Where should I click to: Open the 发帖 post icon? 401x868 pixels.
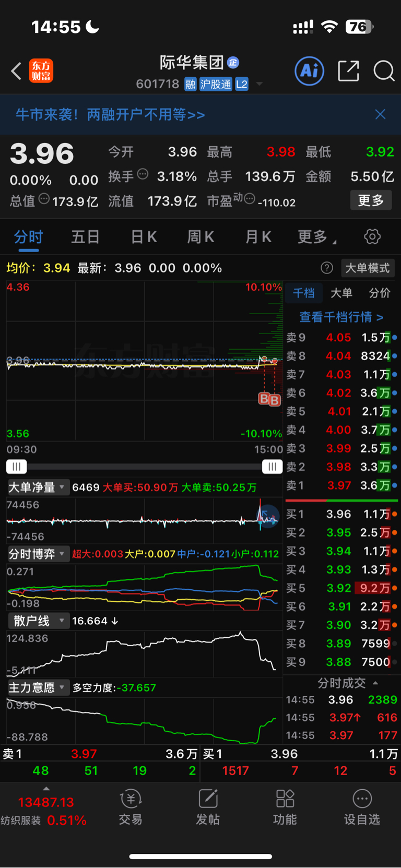208,807
